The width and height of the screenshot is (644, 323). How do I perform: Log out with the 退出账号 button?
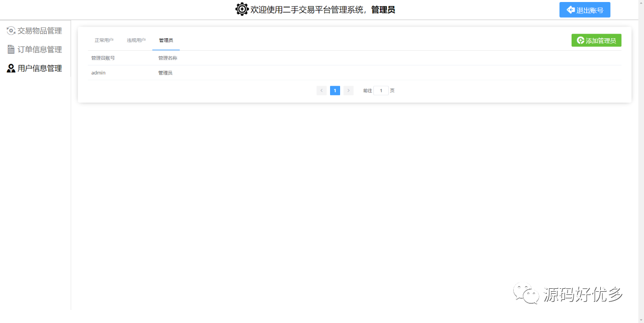585,10
